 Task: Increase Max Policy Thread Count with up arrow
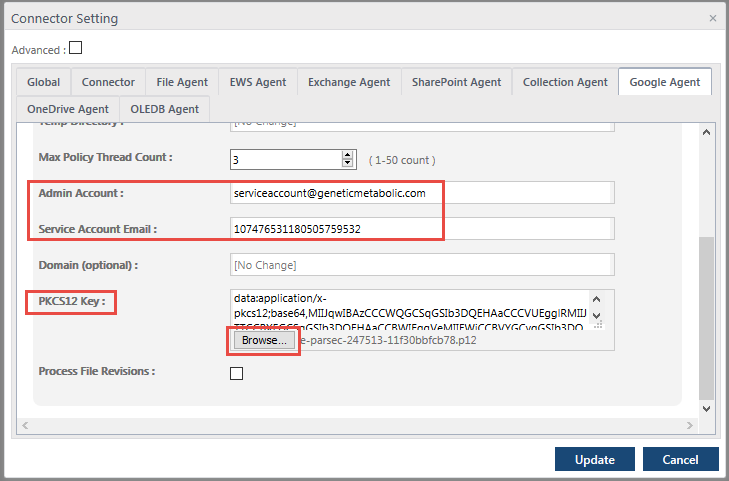348,154
